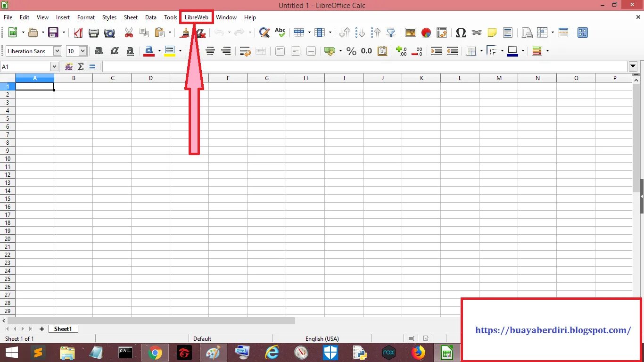Export directly as PDF
This screenshot has height=362, width=644.
(78, 33)
